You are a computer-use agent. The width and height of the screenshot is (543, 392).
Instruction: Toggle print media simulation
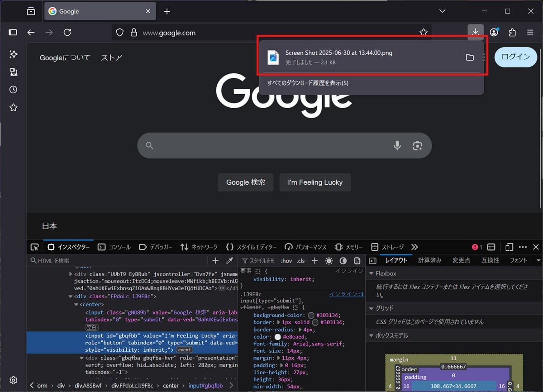357,261
